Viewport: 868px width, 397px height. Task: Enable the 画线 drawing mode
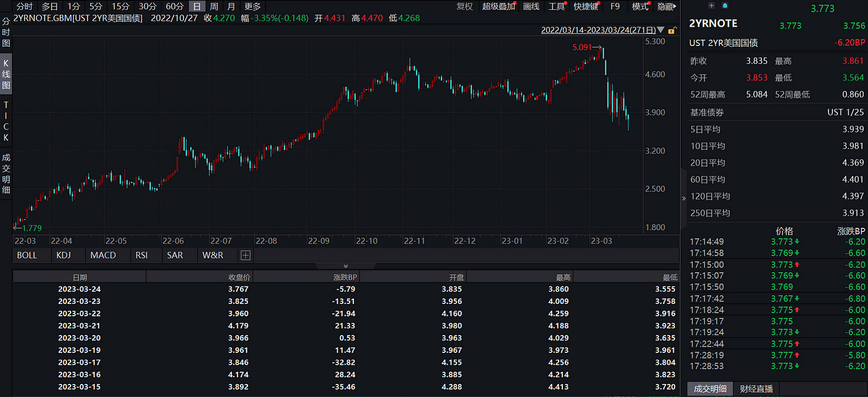click(531, 6)
